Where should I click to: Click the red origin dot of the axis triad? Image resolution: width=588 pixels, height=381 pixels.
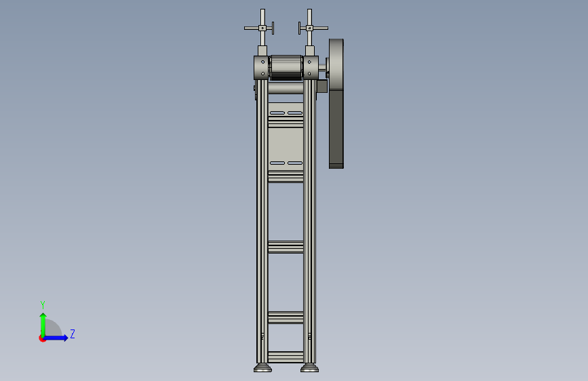click(42, 338)
